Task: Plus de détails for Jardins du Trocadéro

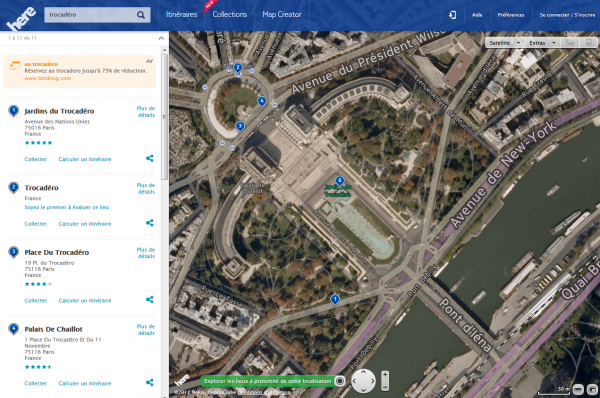Action: click(146, 111)
